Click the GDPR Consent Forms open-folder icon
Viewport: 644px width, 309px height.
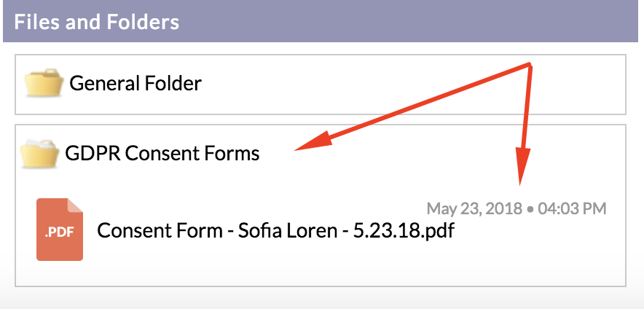click(x=40, y=153)
